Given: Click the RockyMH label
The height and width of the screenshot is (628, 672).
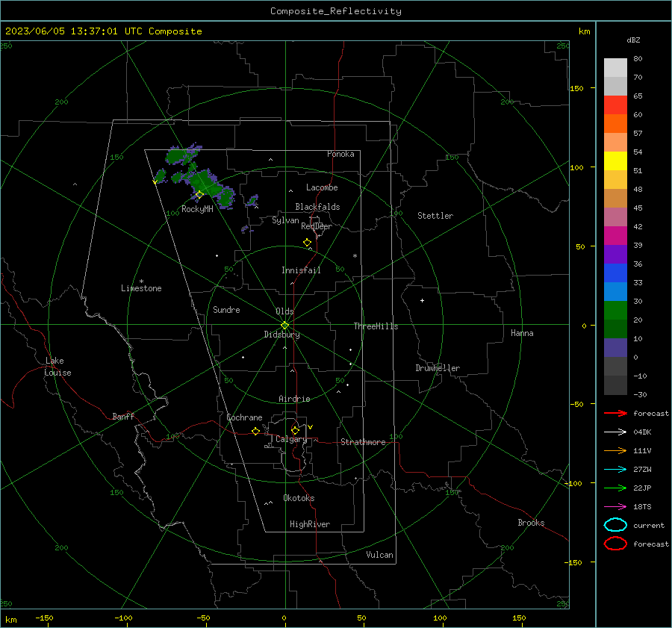Looking at the screenshot, I should click(197, 209).
